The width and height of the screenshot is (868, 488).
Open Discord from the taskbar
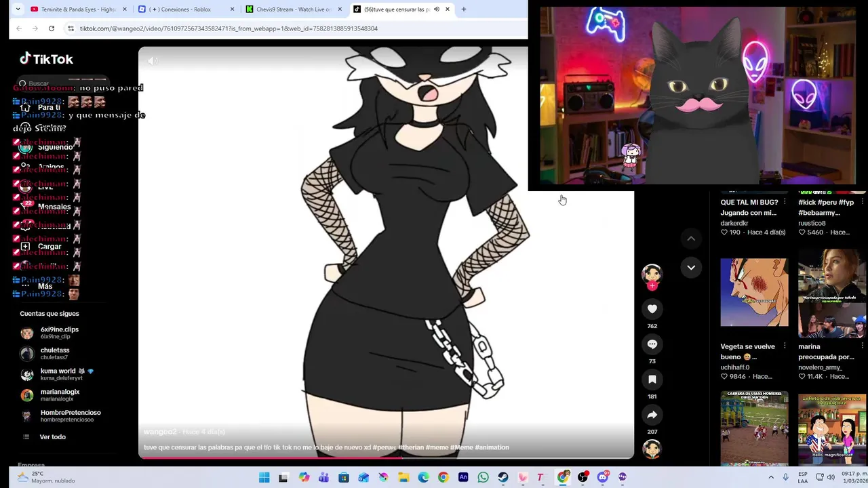[603, 477]
